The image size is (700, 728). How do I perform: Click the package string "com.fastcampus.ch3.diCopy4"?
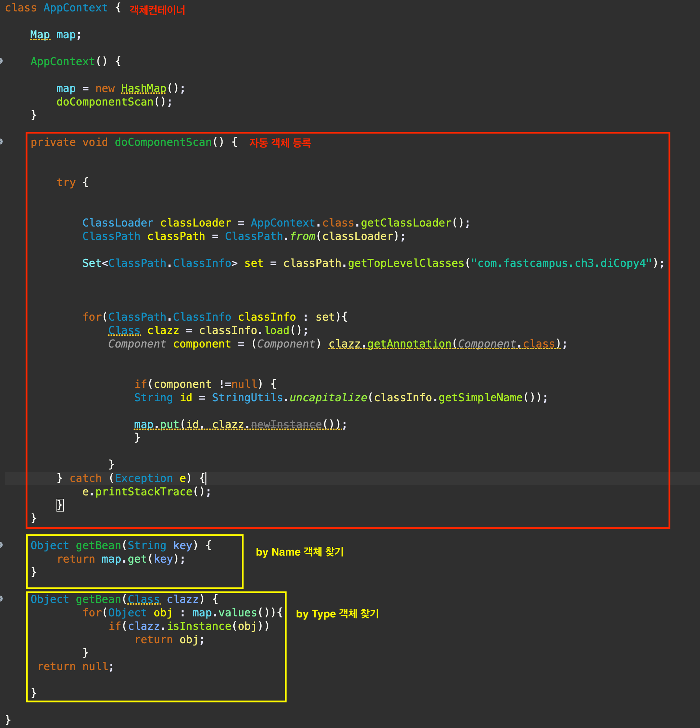561,263
